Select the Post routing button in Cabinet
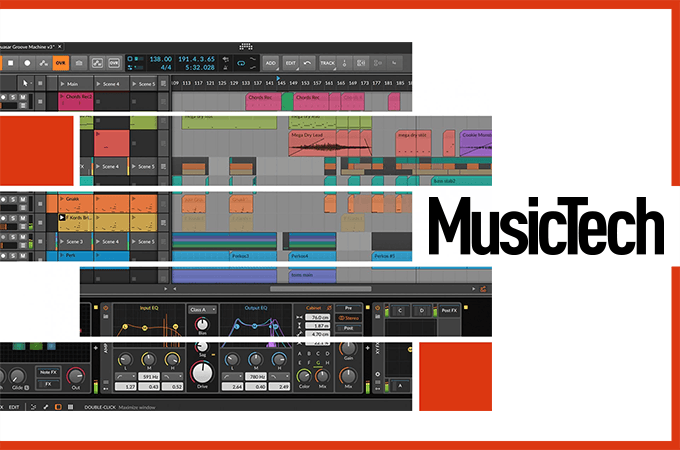Screen dimensions: 680x450 [348, 328]
